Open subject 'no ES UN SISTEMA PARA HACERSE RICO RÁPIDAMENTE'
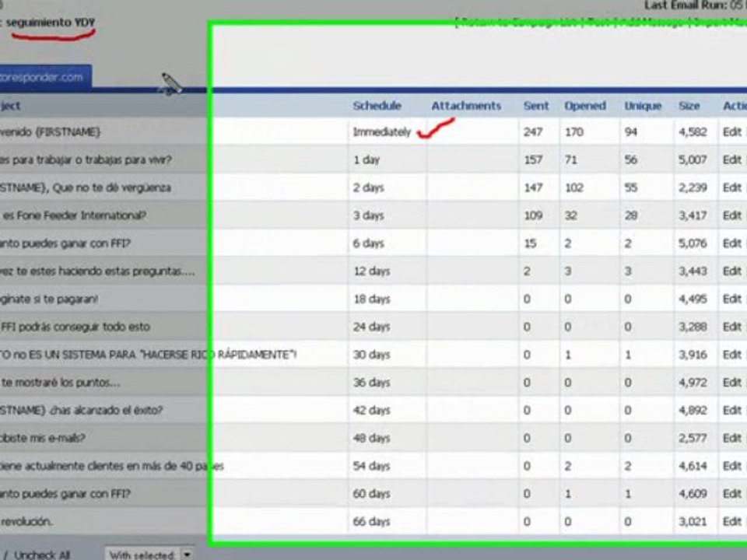This screenshot has width=747, height=560. coord(148,355)
